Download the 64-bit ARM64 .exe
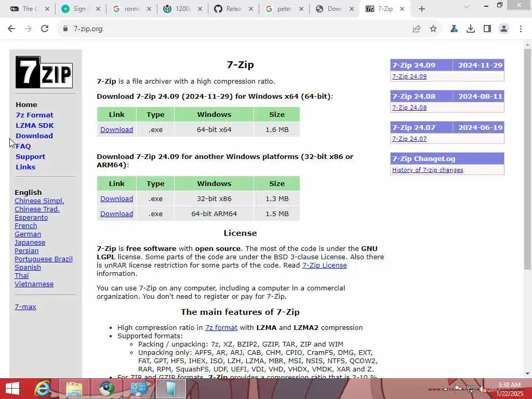The image size is (532, 399). click(116, 214)
